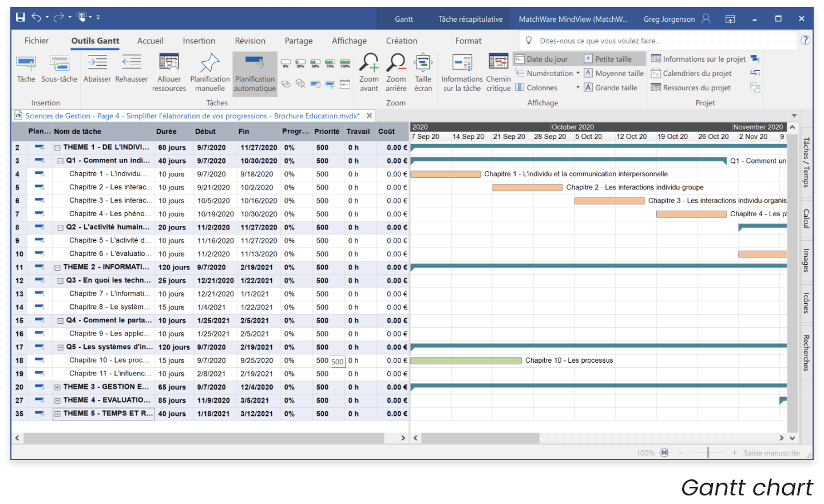Fit the chart with Taille écran
The image size is (824, 504).
click(x=423, y=73)
